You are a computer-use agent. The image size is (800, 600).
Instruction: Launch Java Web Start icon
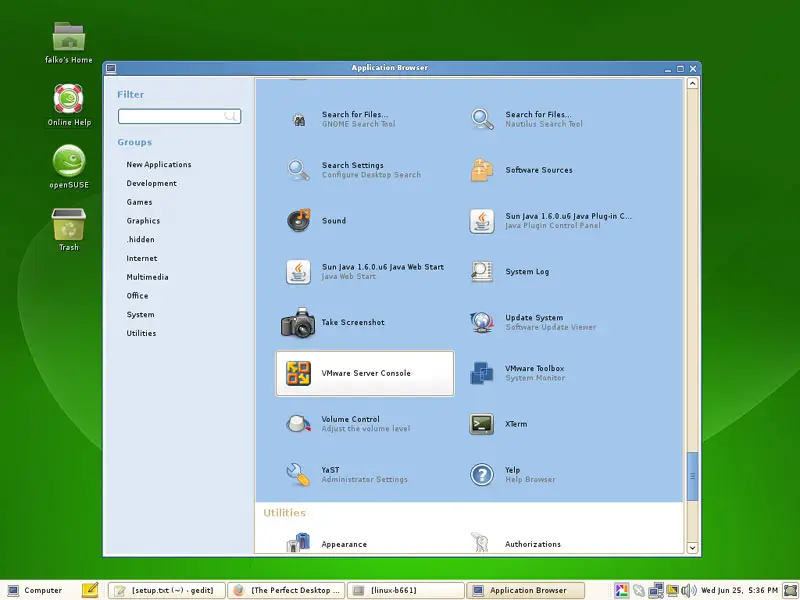point(298,271)
